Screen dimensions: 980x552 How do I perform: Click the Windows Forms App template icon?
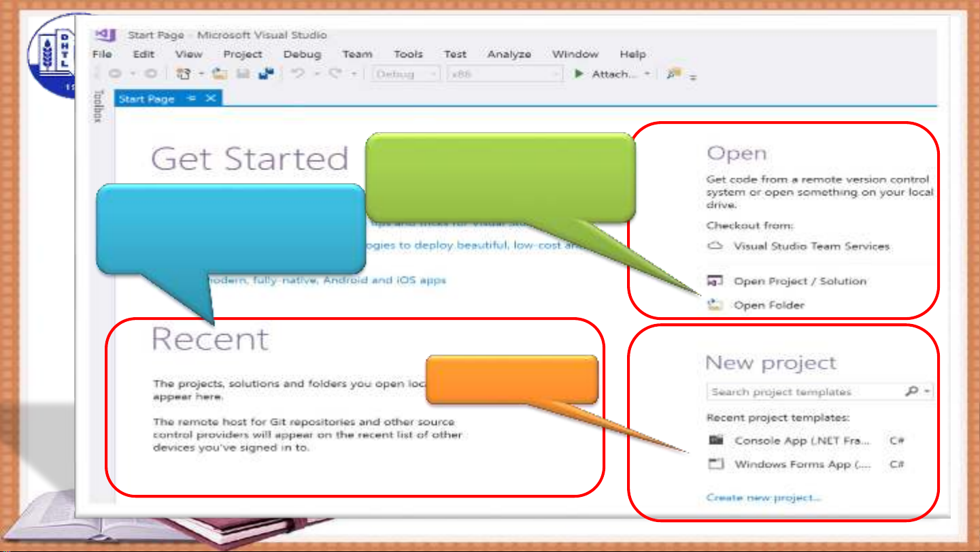click(x=715, y=464)
